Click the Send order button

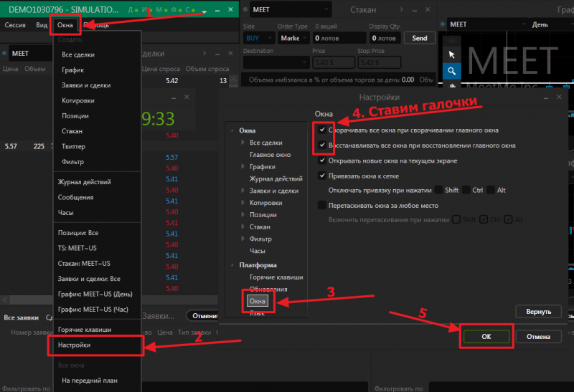point(420,38)
